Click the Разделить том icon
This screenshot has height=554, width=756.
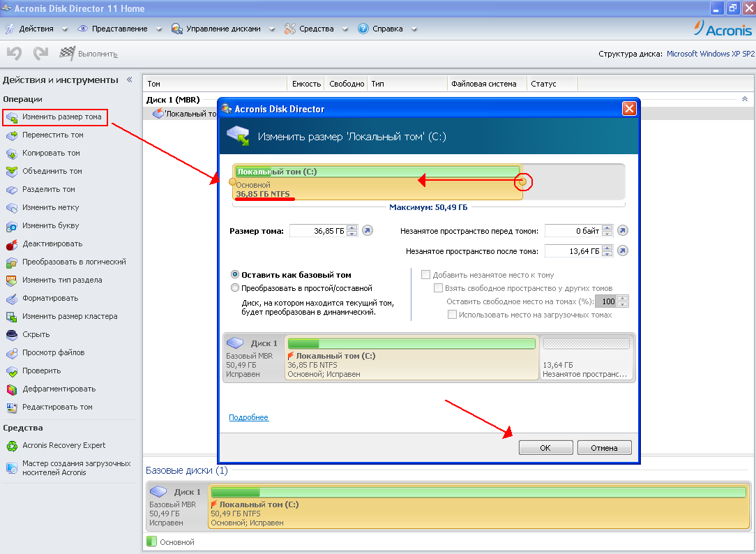coord(12,190)
